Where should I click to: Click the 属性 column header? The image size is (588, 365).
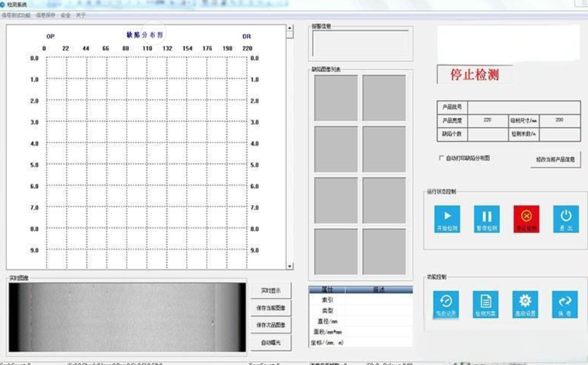(327, 290)
